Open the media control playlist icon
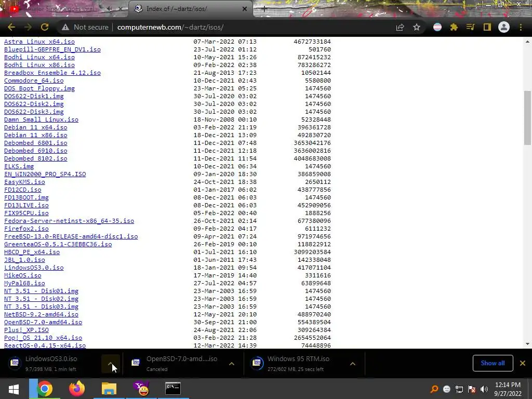This screenshot has width=532, height=399. point(470,27)
